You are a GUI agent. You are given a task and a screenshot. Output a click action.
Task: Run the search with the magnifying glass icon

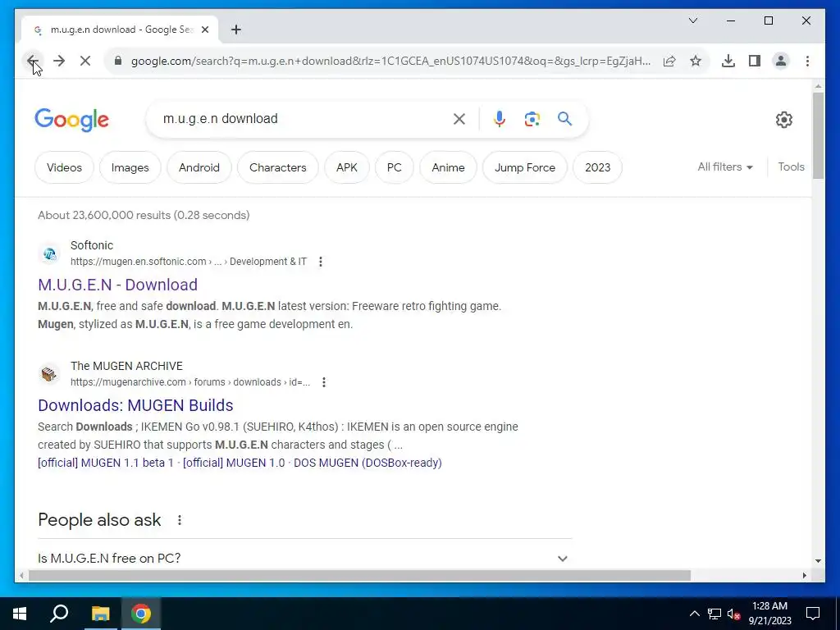pos(564,118)
